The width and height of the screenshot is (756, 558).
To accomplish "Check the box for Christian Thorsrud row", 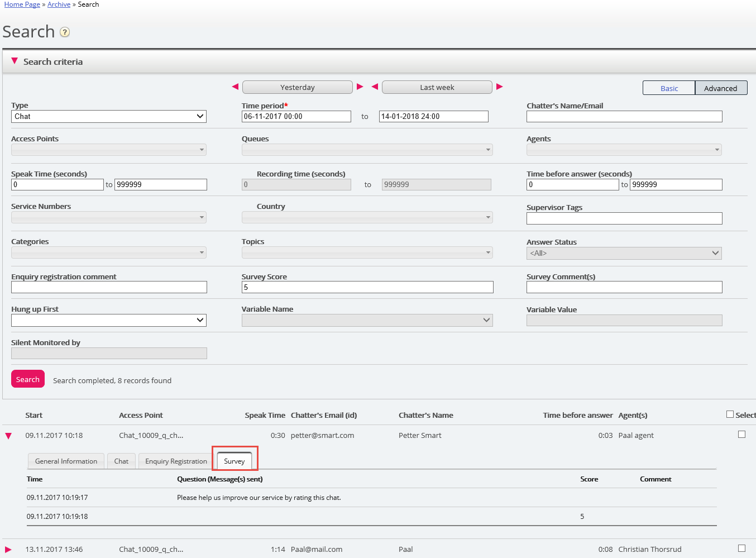I will pos(741,549).
